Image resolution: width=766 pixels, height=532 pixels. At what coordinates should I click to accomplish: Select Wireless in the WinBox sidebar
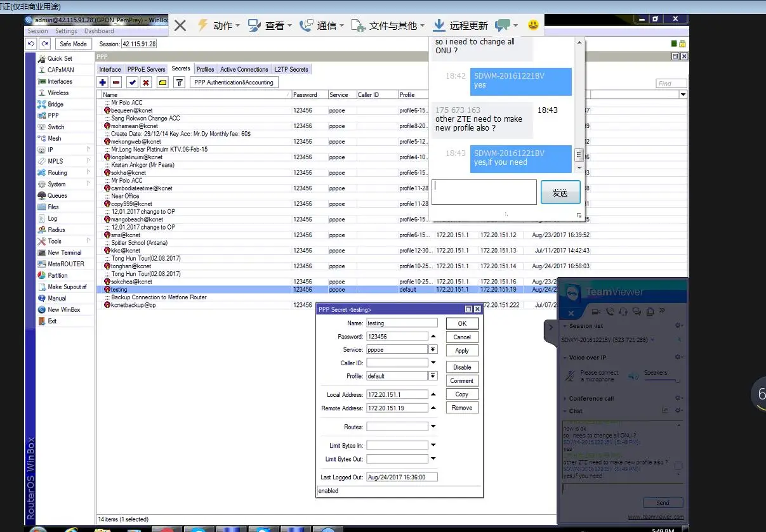coord(57,93)
